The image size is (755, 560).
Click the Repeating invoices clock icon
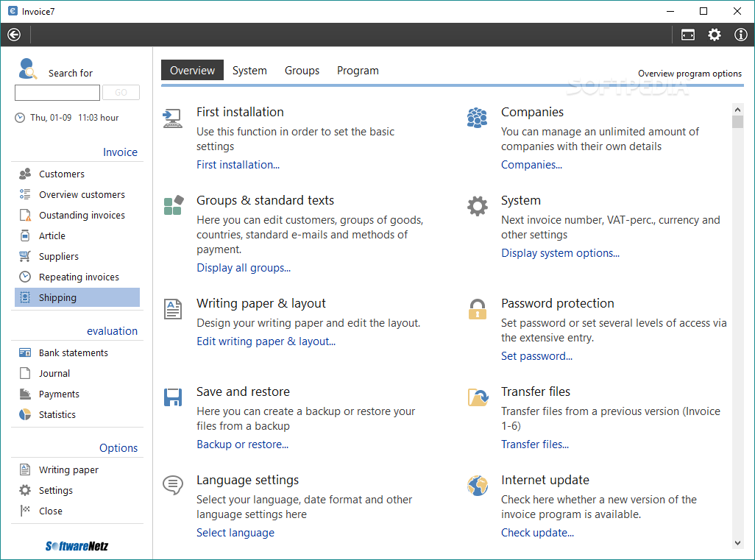click(x=25, y=277)
